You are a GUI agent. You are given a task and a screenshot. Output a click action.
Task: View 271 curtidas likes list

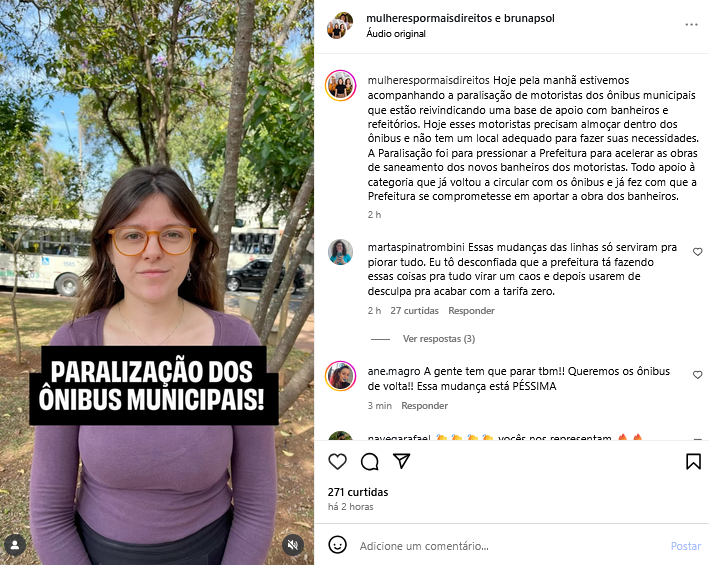coord(358,492)
